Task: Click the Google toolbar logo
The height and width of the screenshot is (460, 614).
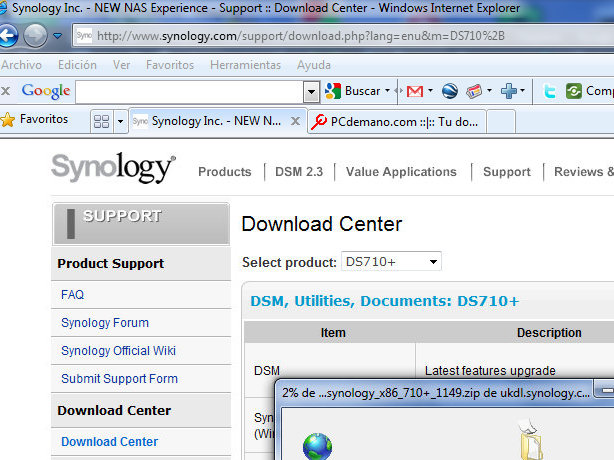Action: [x=46, y=91]
